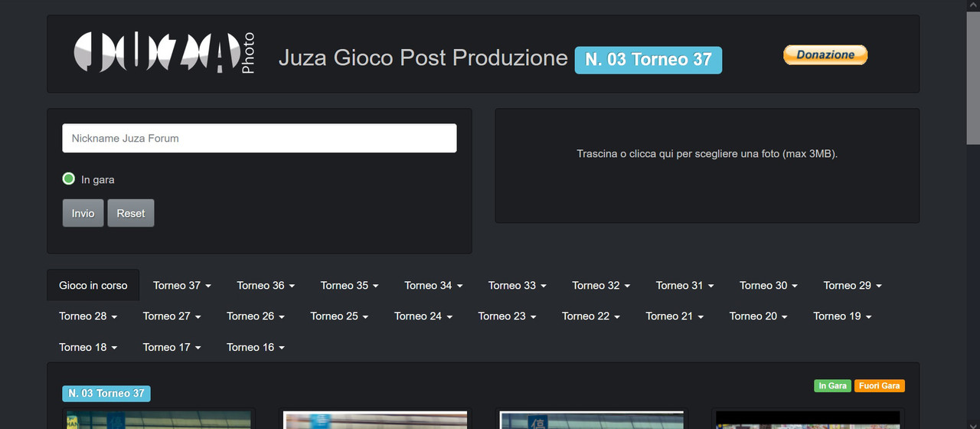
Task: Expand the Torneo 20 menu
Action: [x=759, y=316]
